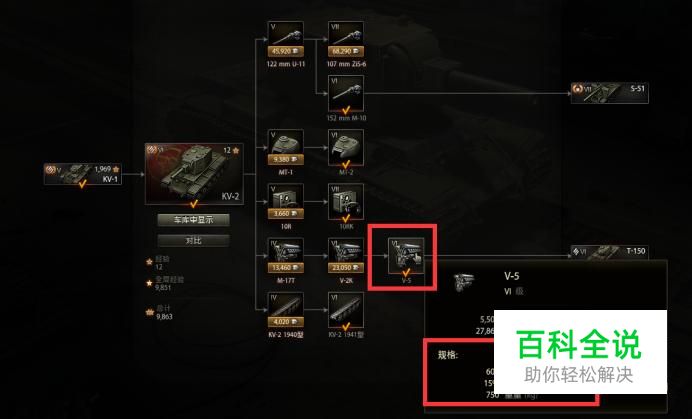Select the 122 mm U-11 gun module

tap(286, 39)
